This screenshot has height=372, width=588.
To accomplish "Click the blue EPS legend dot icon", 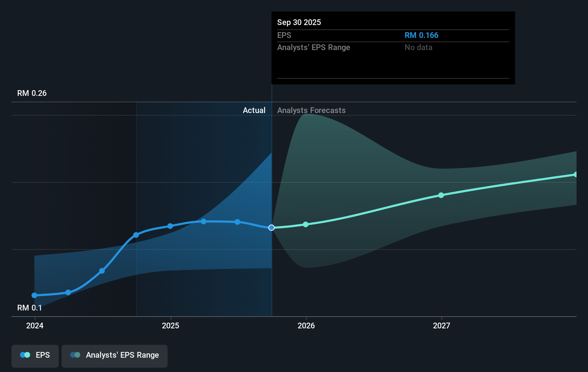I will click(25, 355).
